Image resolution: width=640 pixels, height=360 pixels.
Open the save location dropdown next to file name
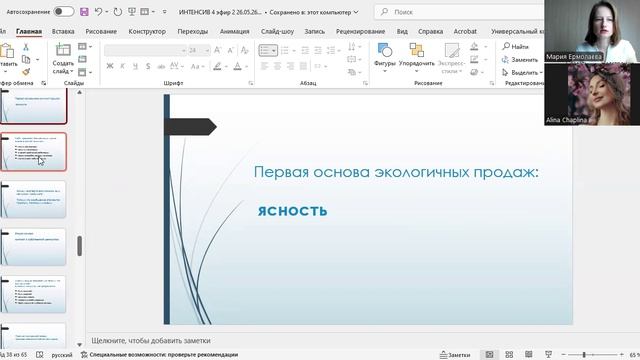click(x=356, y=12)
